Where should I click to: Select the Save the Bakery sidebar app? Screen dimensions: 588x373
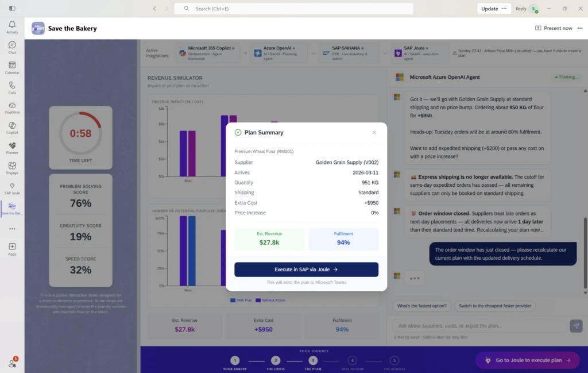pos(12,209)
